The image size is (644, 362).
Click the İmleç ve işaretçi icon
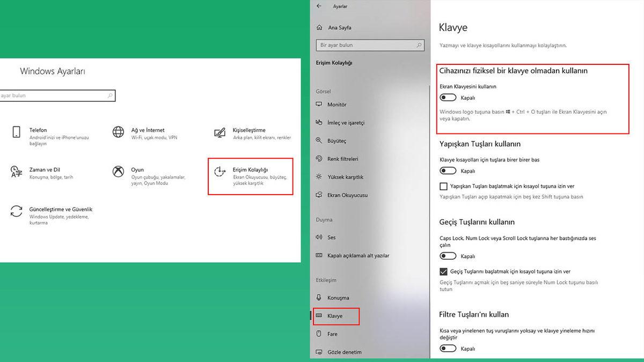tap(318, 122)
